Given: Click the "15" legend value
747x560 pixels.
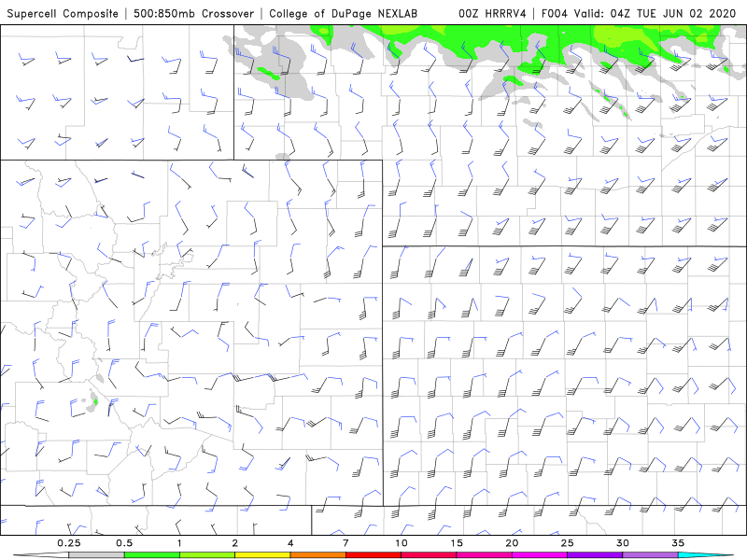Looking at the screenshot, I should tap(457, 543).
